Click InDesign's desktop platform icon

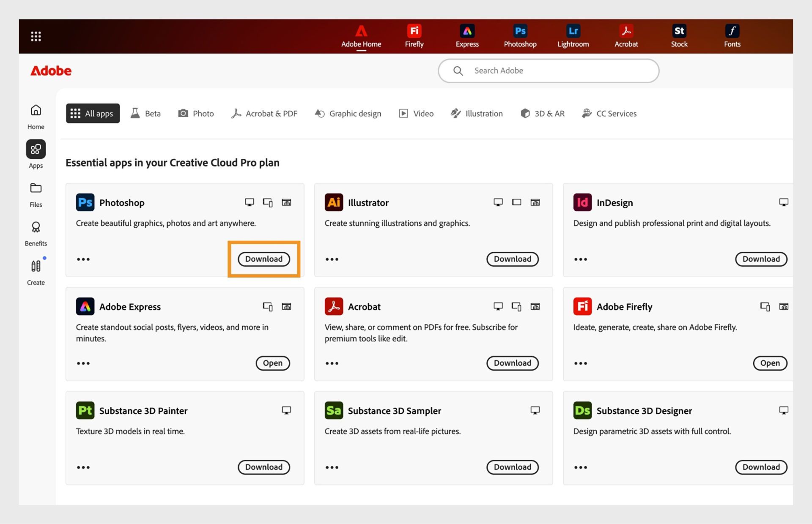tap(784, 202)
